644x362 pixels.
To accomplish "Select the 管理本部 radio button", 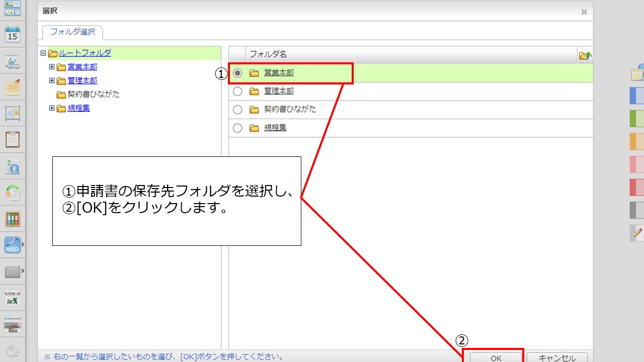I will (x=238, y=92).
